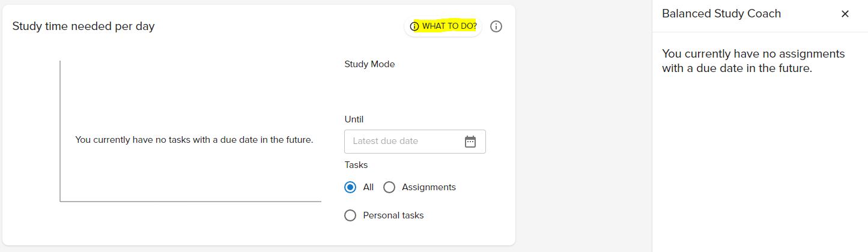Viewport: 868px width, 252px height.
Task: Click the Assignments option label text
Action: [429, 187]
